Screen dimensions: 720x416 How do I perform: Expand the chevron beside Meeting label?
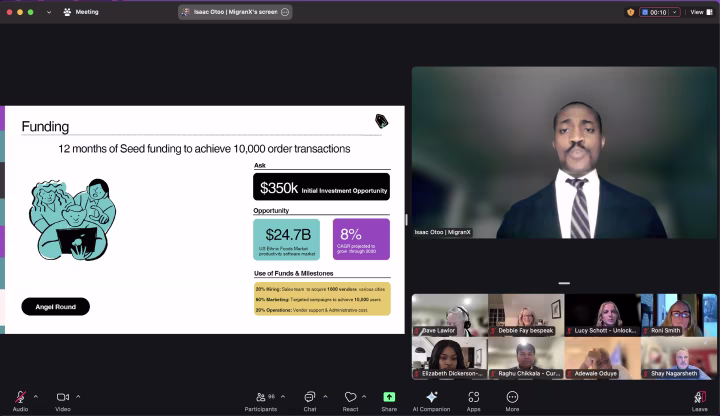click(x=49, y=12)
